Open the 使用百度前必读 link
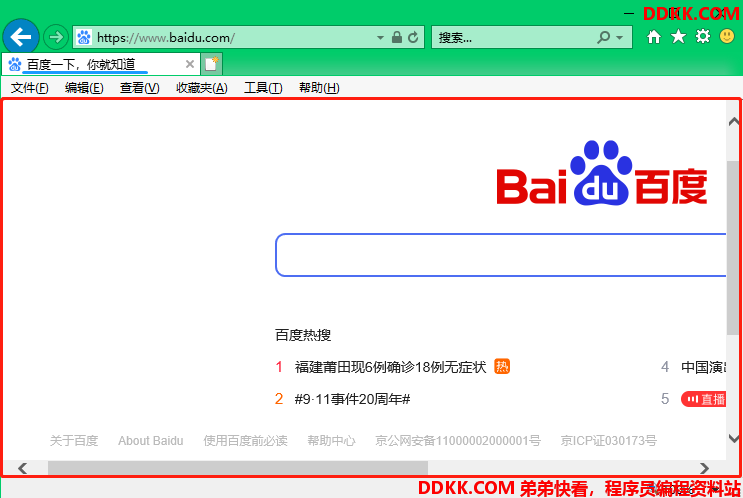 [245, 441]
